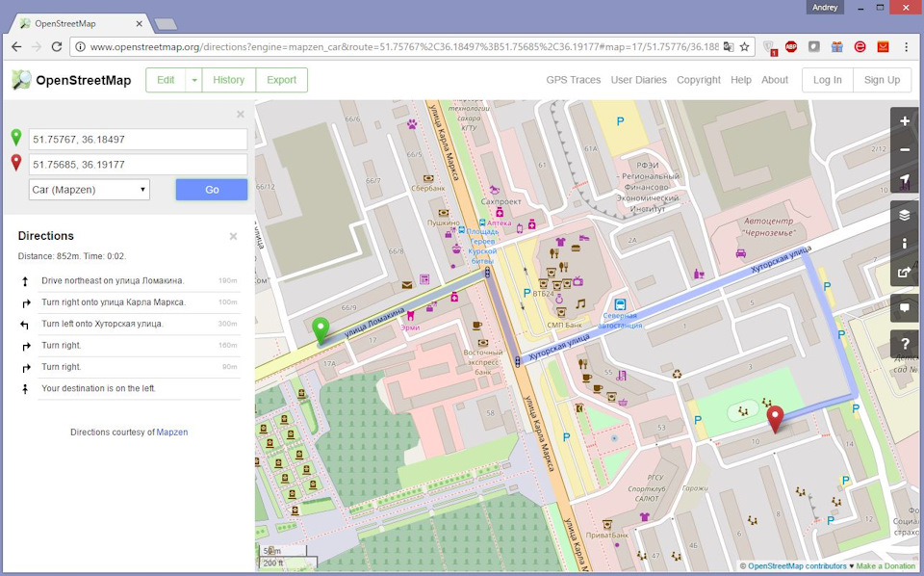Select step 'Turn left onto Хуторская улица'
Image resolution: width=924 pixels, height=576 pixels.
129,325
